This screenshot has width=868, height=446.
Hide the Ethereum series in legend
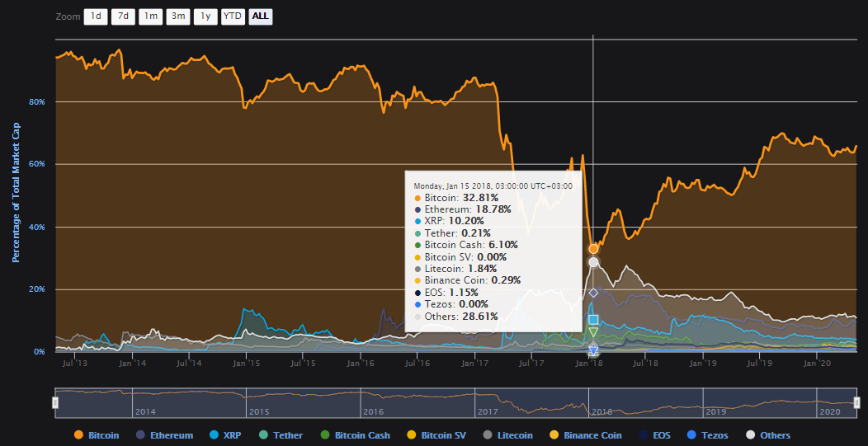coord(164,435)
